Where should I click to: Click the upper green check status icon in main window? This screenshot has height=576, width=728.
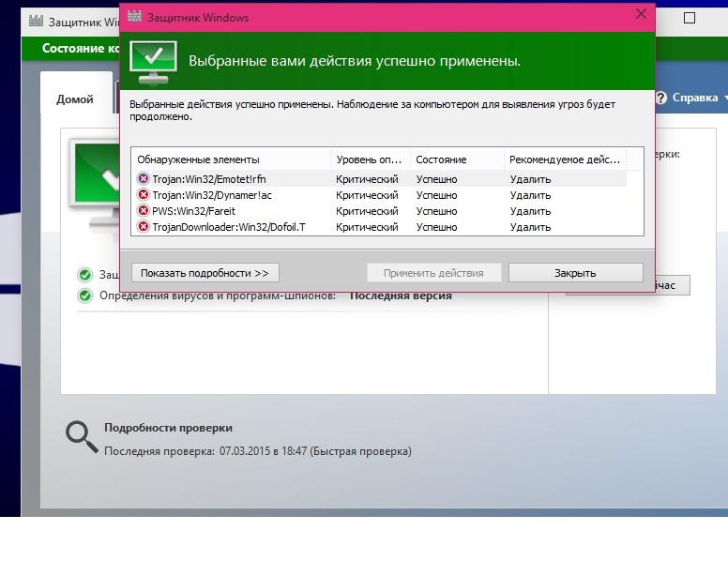(85, 275)
